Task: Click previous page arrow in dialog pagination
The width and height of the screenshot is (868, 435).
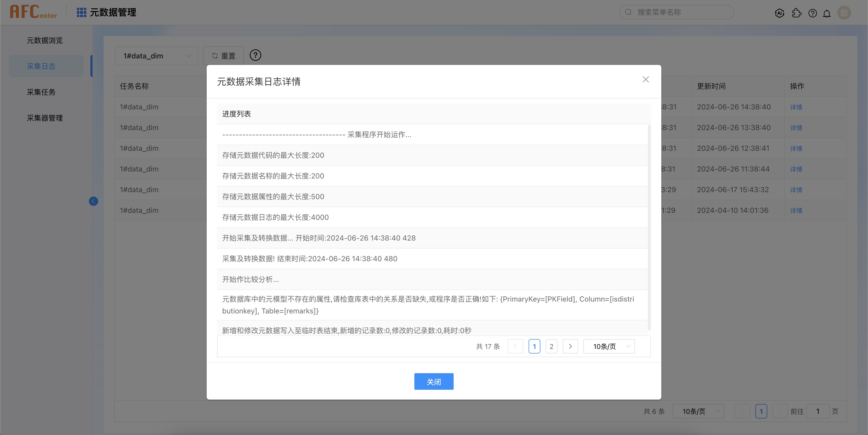Action: (x=515, y=346)
